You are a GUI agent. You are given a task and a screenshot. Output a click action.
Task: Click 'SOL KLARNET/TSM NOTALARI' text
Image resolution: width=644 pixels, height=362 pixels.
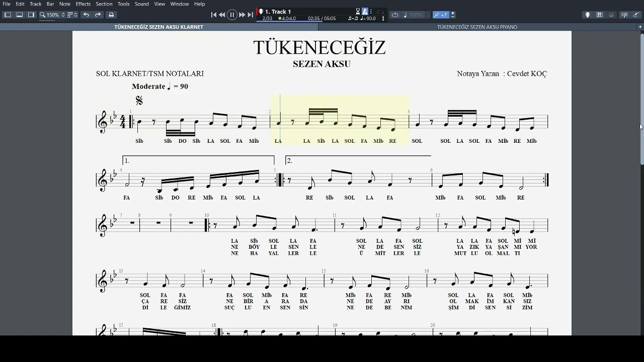coord(150,73)
